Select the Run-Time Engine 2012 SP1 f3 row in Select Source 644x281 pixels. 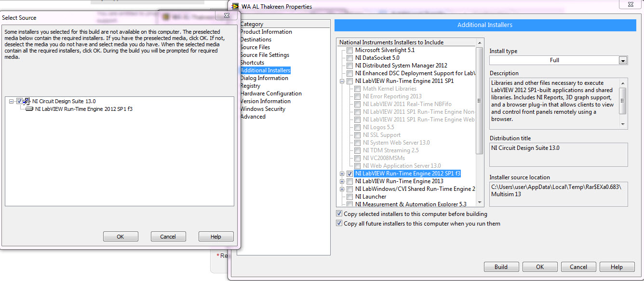tap(84, 109)
